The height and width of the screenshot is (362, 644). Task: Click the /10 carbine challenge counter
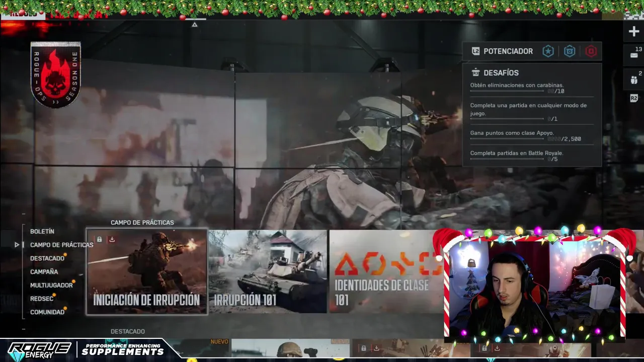[x=556, y=92]
